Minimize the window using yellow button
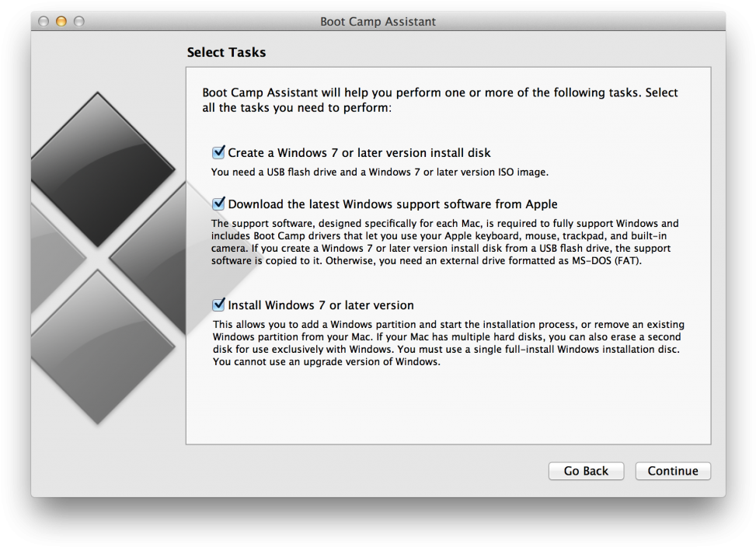The width and height of the screenshot is (756, 547). tap(61, 21)
